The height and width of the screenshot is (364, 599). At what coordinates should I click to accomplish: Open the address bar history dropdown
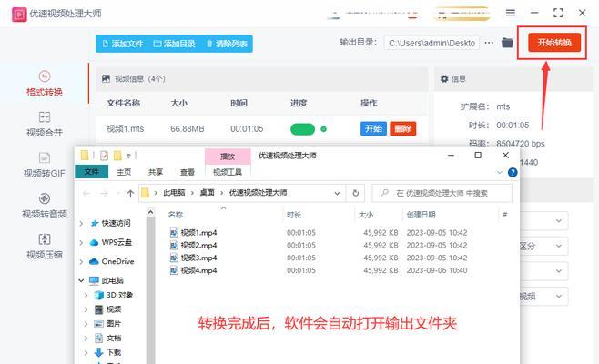pos(337,193)
